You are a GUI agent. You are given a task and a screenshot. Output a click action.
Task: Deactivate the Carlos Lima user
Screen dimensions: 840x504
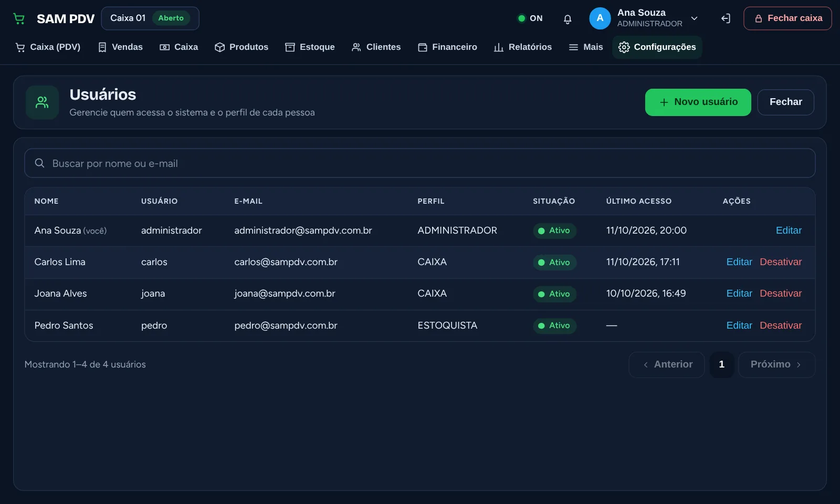[x=781, y=262]
